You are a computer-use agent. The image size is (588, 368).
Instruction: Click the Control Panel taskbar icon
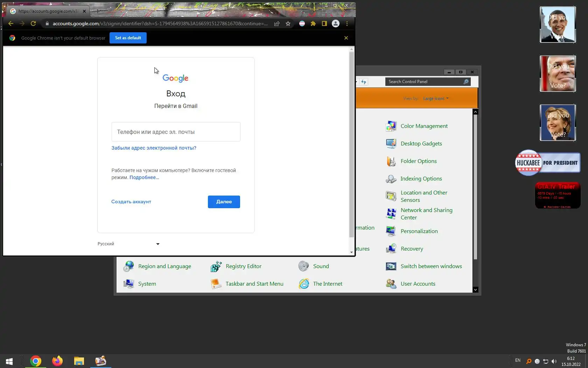click(101, 361)
